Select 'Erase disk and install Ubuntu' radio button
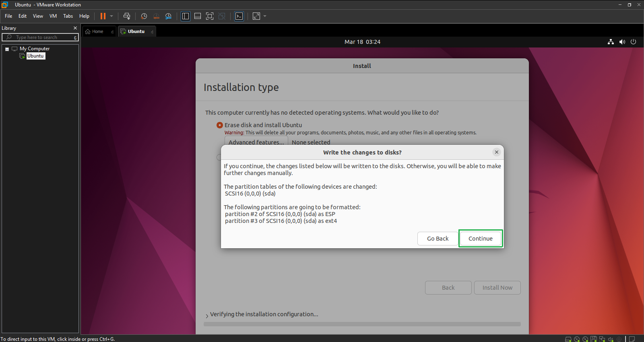The width and height of the screenshot is (644, 342). (220, 125)
